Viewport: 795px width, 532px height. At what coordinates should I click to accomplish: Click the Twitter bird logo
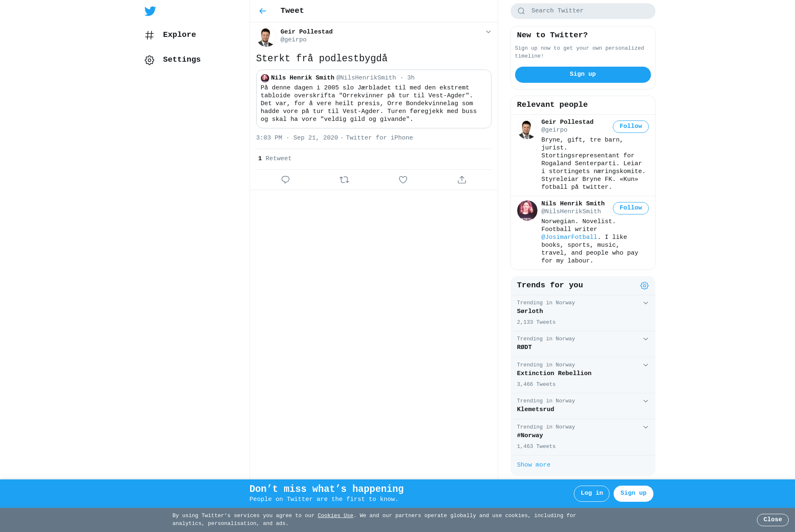150,11
